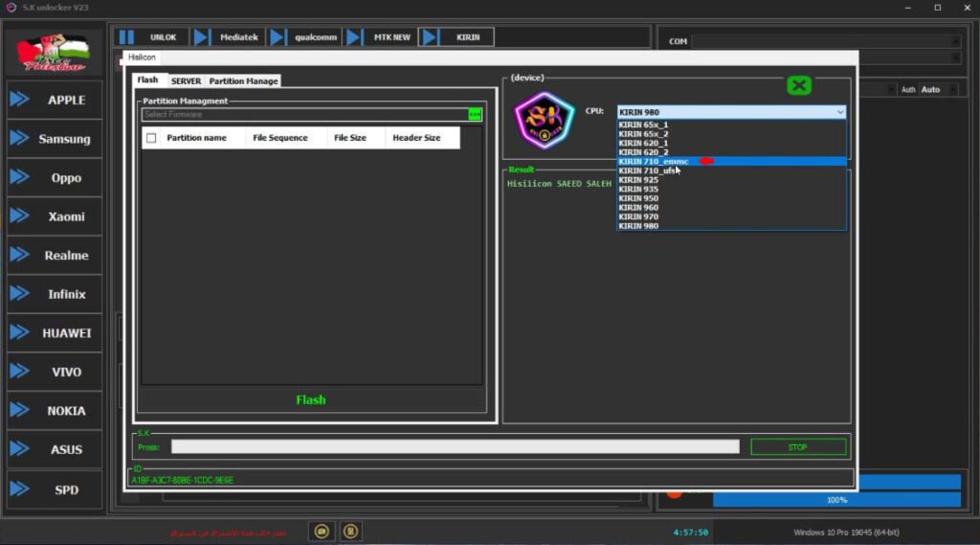980x545 pixels.
Task: Click the Process progress bar
Action: (455, 446)
